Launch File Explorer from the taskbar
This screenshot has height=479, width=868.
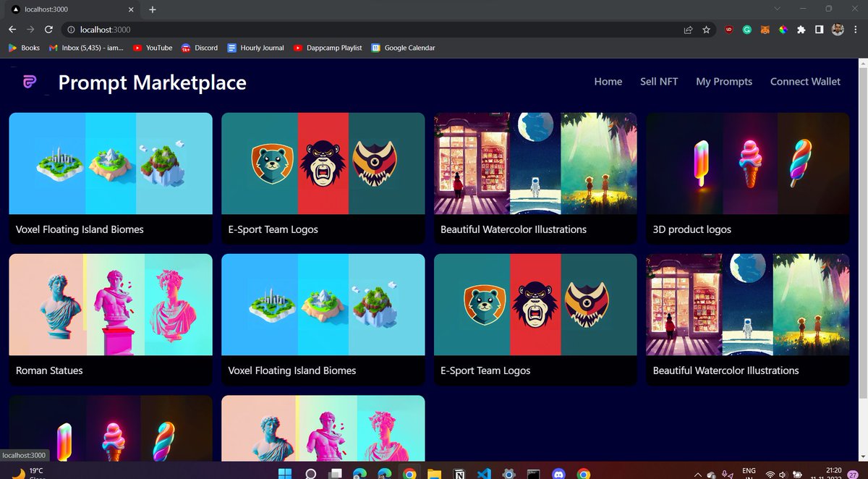(x=434, y=474)
